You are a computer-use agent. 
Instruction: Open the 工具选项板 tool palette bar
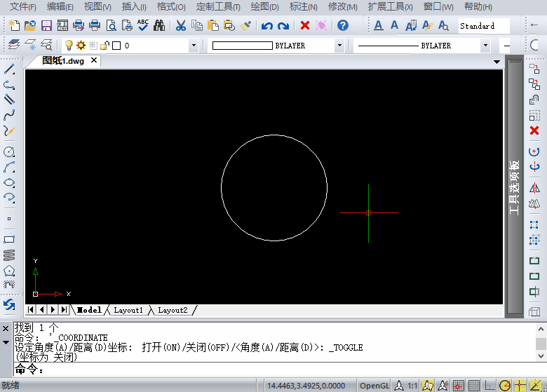514,187
